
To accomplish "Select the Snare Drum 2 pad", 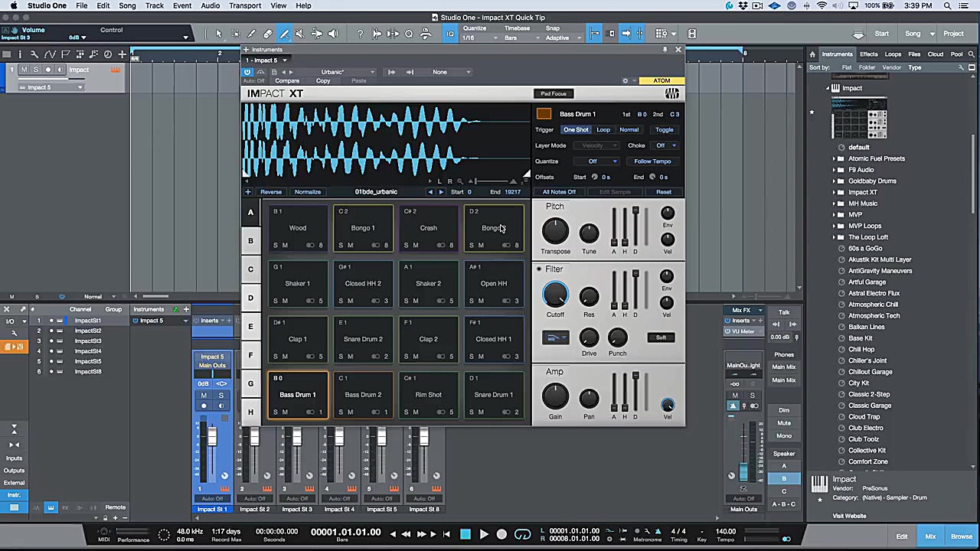I will pyautogui.click(x=363, y=339).
